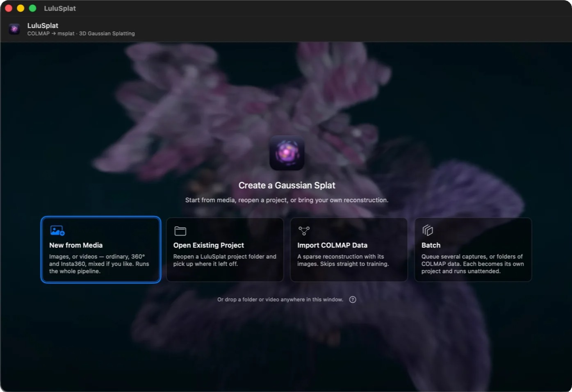Maximize the window with the green button
This screenshot has height=392, width=572.
point(33,8)
